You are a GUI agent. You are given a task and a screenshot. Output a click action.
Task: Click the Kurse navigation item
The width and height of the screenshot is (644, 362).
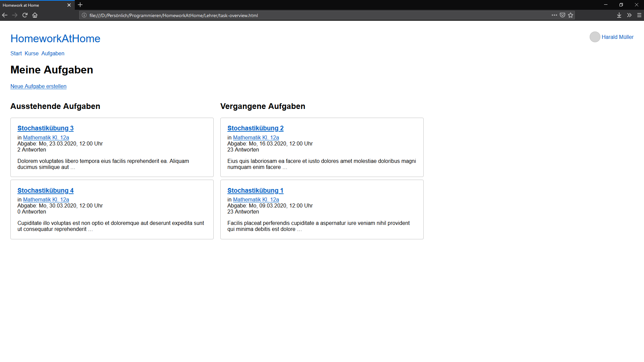32,54
